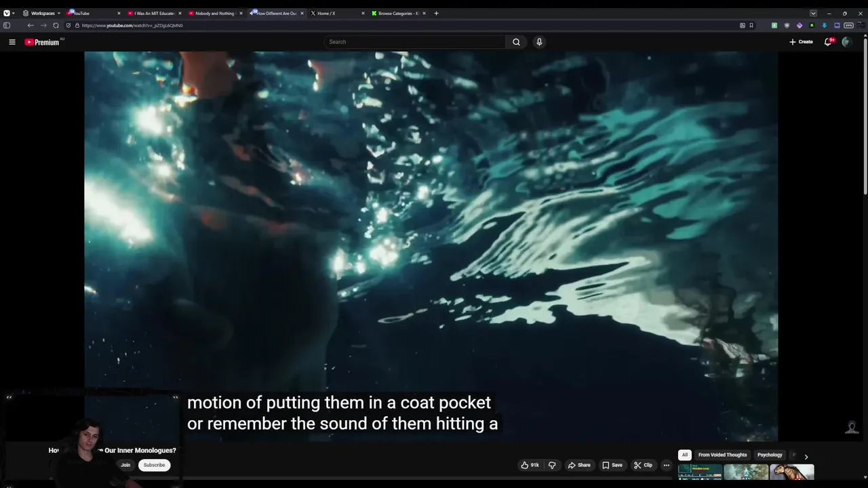
Task: Open the second recommended video thumbnail
Action: click(x=746, y=472)
